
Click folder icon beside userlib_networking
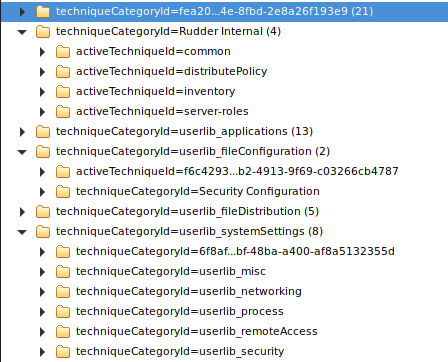[63, 292]
